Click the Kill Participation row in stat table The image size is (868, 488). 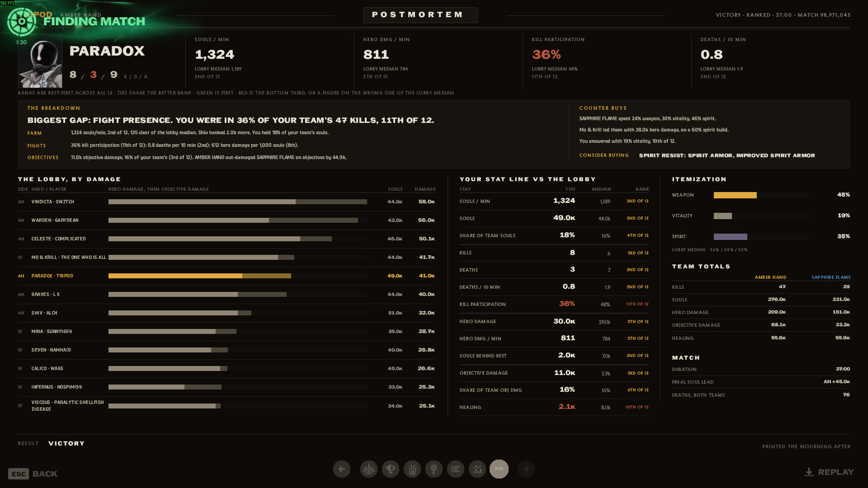click(554, 304)
